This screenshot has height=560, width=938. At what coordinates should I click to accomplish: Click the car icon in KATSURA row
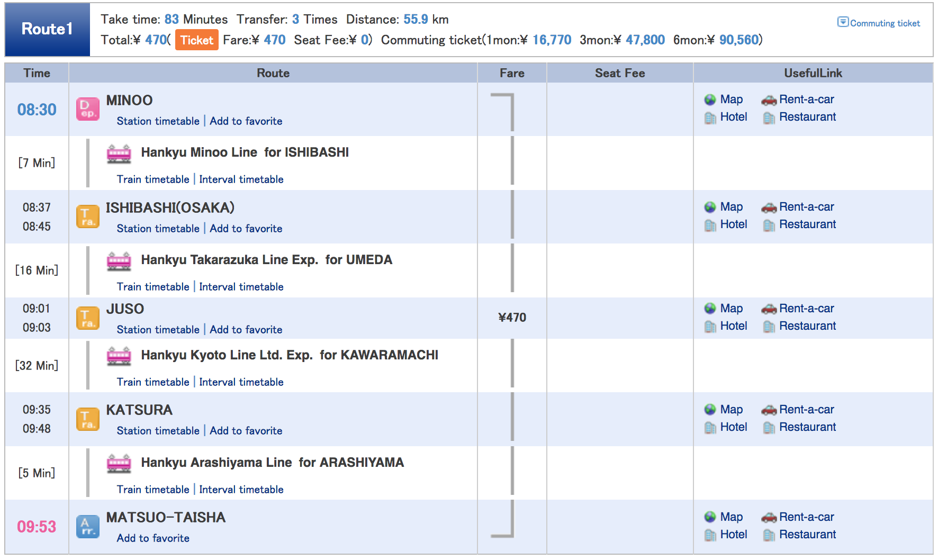tap(769, 410)
